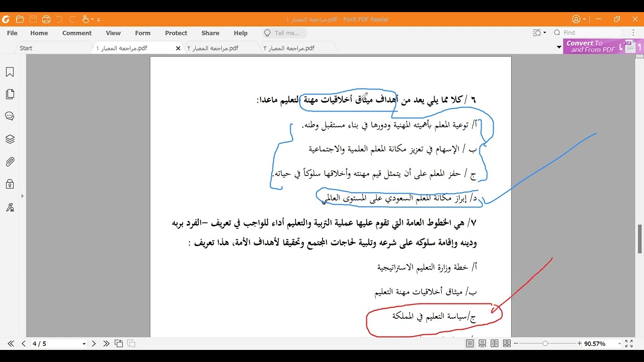Select the Hand tool icon
Screen dimensions: 644x362
point(86,19)
